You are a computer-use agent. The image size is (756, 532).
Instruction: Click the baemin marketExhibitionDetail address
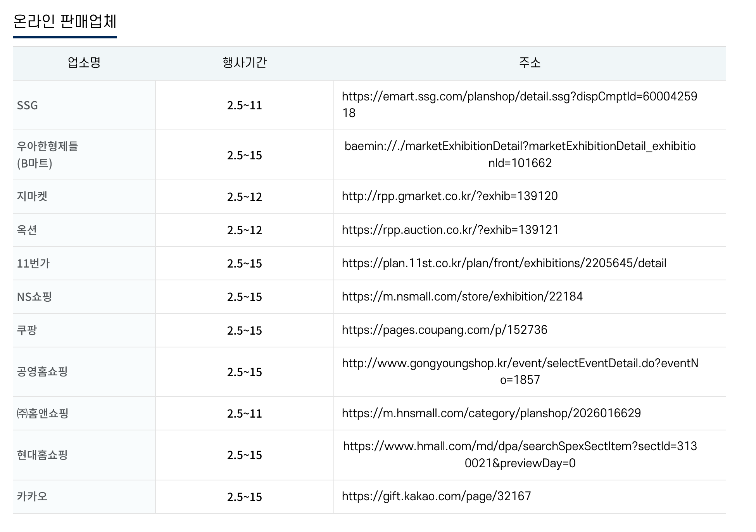tap(520, 147)
